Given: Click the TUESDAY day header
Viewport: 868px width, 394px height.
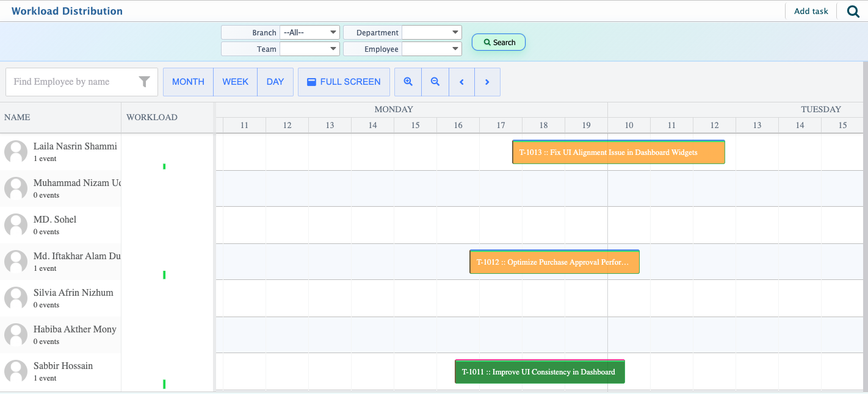Looking at the screenshot, I should [821, 110].
